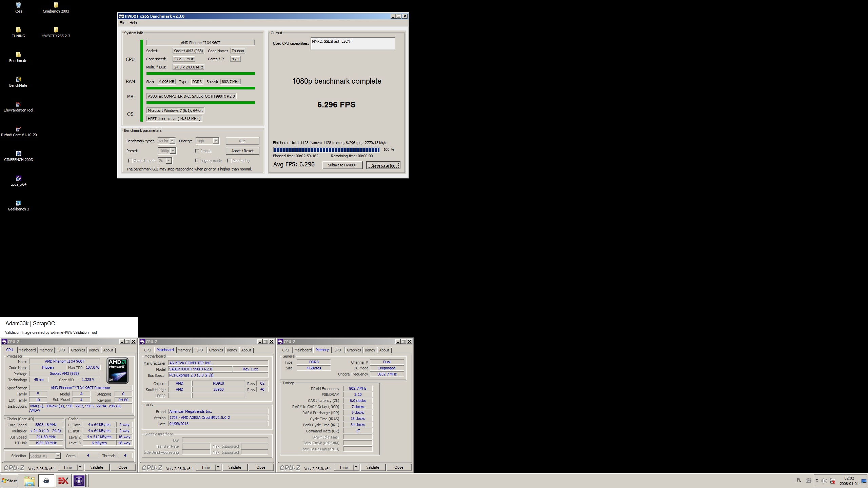This screenshot has height=488, width=868.
Task: Click the Run button
Action: tap(242, 141)
